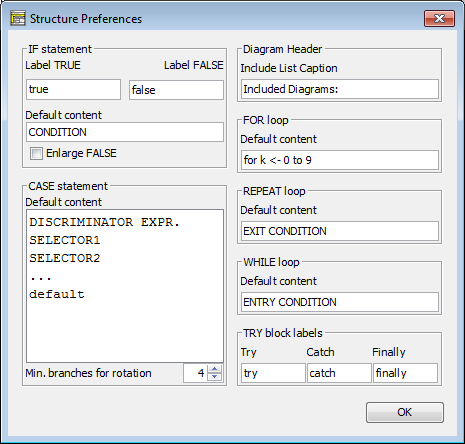
Task: Edit the REPEAT loop EXIT CONDITION field
Action: pyautogui.click(x=340, y=231)
